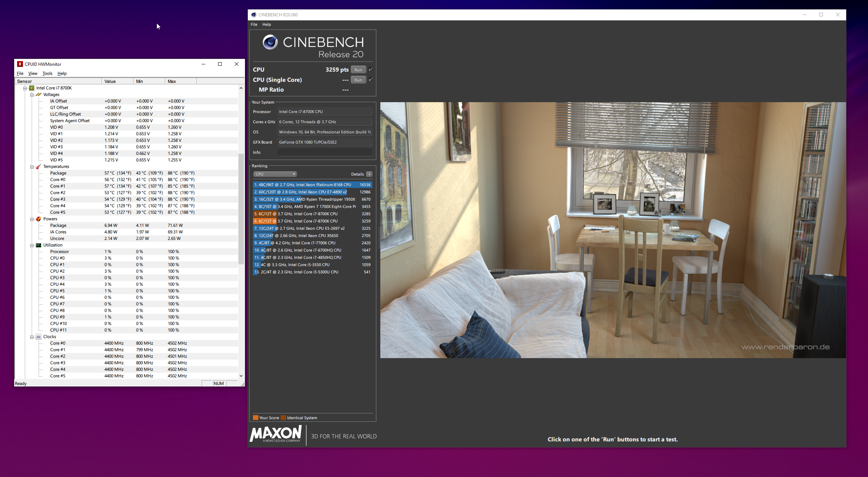868x477 pixels.
Task: Collapse the Powers section
Action: [x=32, y=219]
